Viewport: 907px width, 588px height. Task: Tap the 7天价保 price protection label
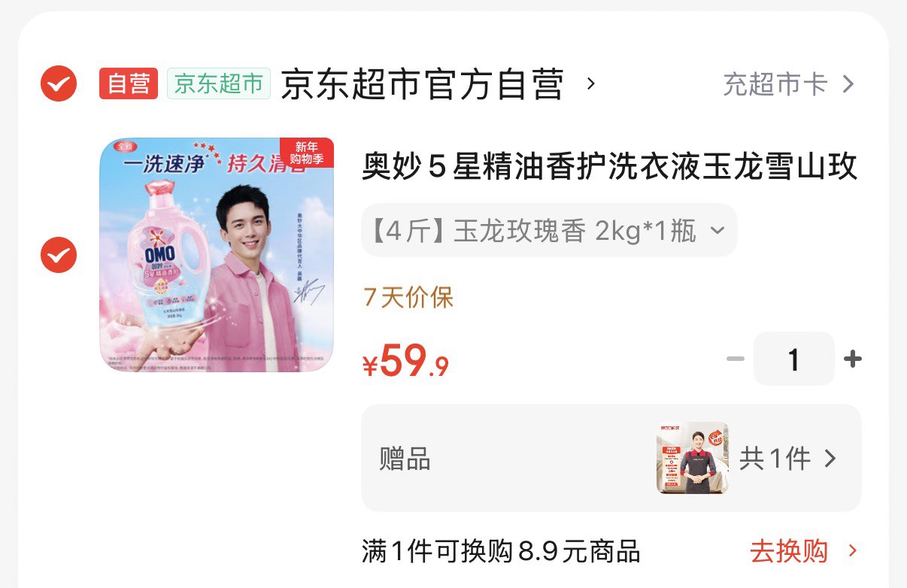pos(408,298)
